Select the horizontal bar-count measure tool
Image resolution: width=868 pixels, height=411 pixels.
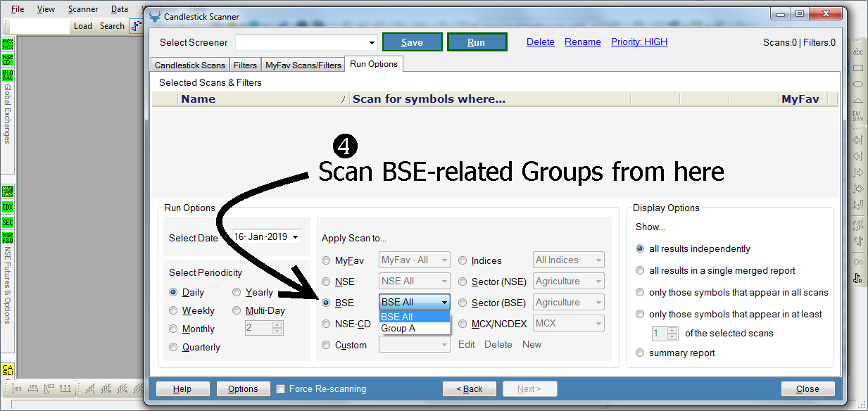coord(33,388)
